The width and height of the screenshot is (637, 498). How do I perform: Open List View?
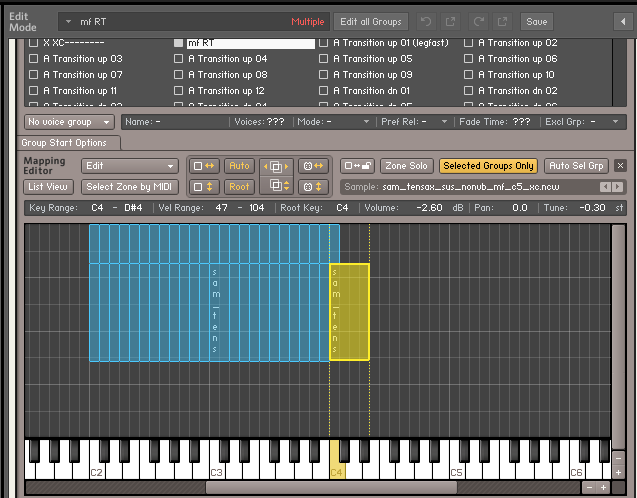[48, 187]
